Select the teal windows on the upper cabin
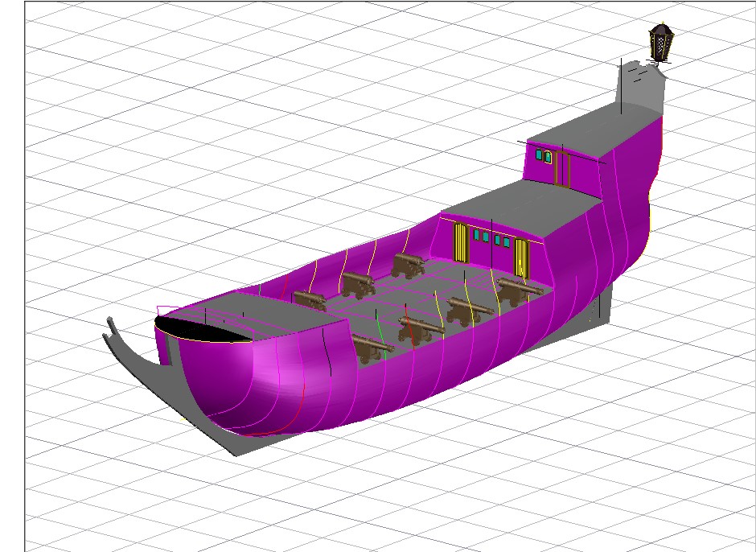The width and height of the screenshot is (756, 552). click(x=544, y=156)
